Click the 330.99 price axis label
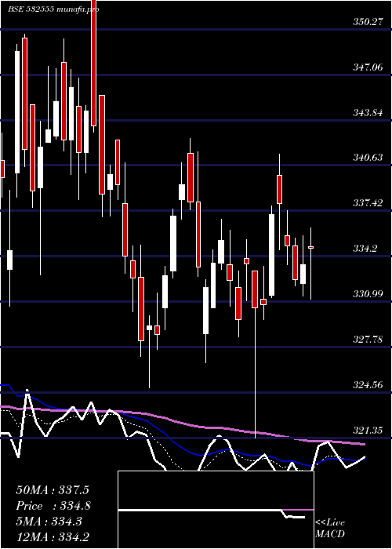The height and width of the screenshot is (549, 392). [x=368, y=293]
